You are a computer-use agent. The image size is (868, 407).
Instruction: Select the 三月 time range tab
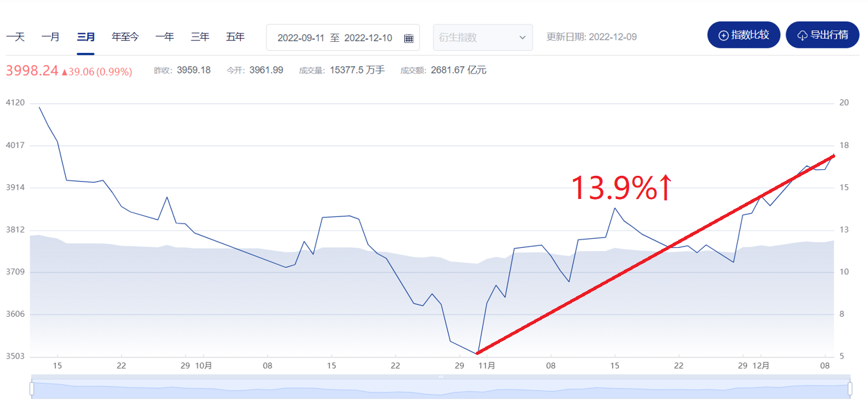(86, 37)
